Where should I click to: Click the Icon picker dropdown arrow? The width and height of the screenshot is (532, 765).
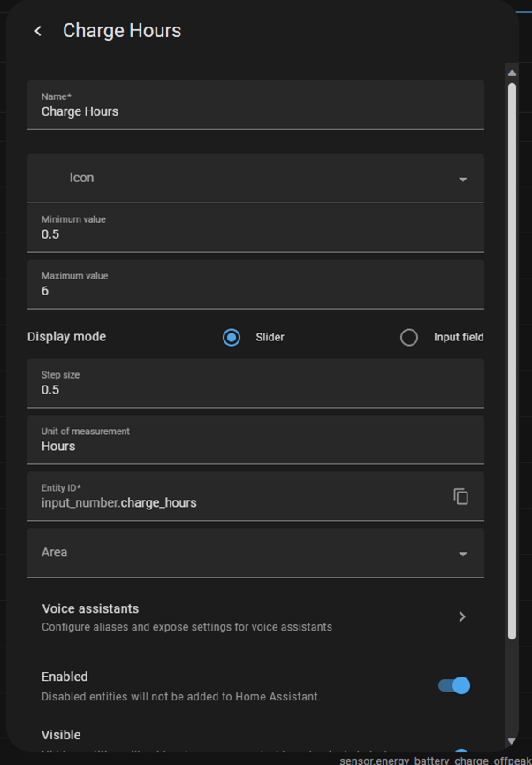(462, 180)
